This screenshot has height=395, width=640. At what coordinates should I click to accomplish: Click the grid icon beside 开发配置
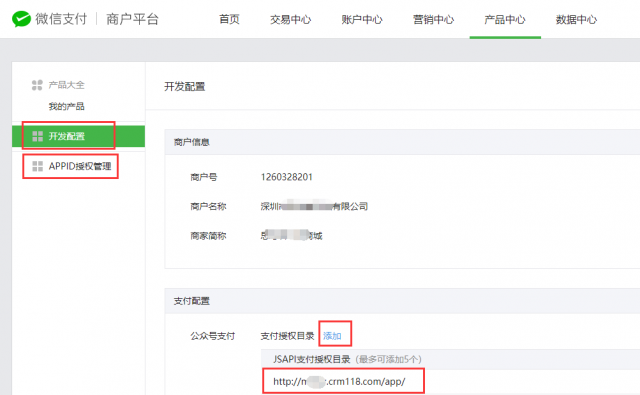click(x=38, y=136)
